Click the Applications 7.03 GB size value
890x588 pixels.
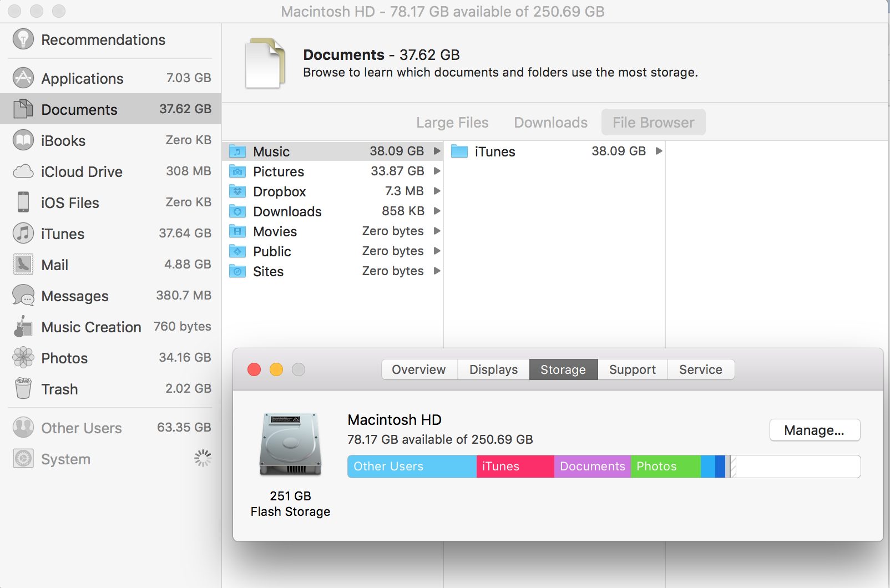[189, 78]
